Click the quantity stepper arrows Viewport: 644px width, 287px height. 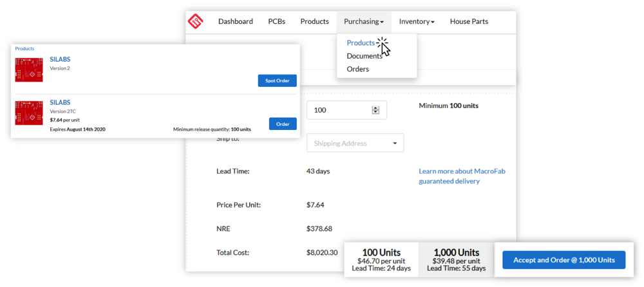point(375,110)
